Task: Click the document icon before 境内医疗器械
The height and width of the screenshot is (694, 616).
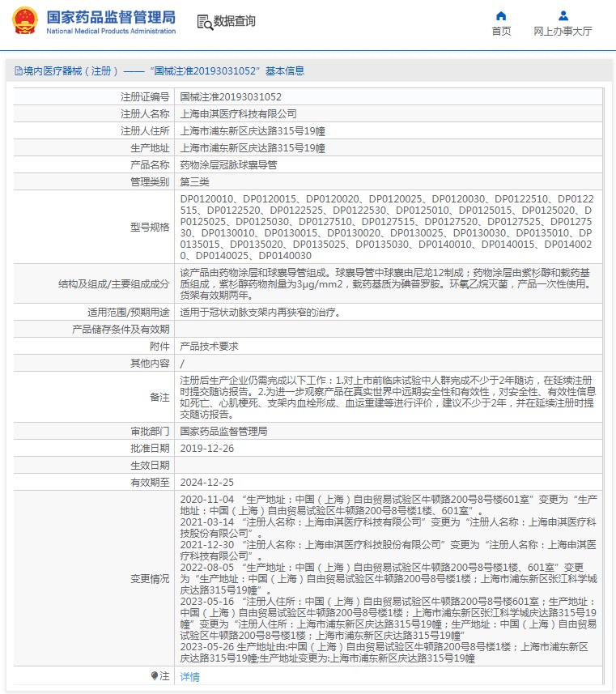Action: pyautogui.click(x=18, y=70)
